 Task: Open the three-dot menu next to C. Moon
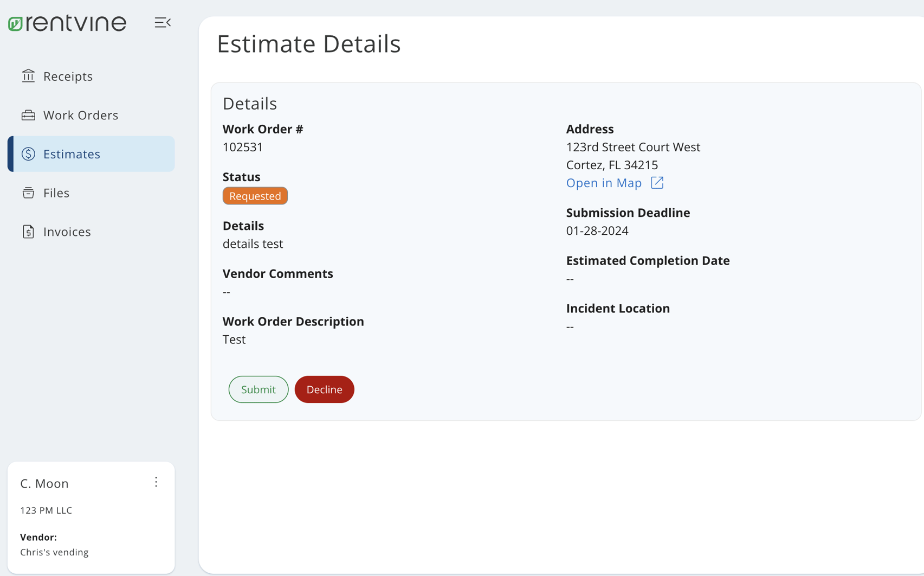pos(156,482)
